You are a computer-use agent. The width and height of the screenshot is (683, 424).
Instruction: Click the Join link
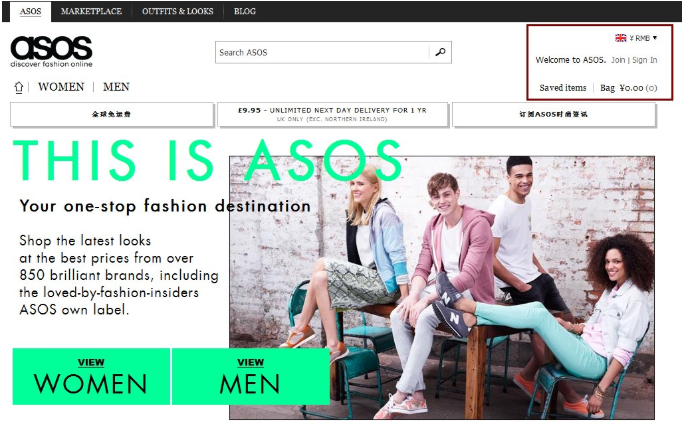click(618, 60)
